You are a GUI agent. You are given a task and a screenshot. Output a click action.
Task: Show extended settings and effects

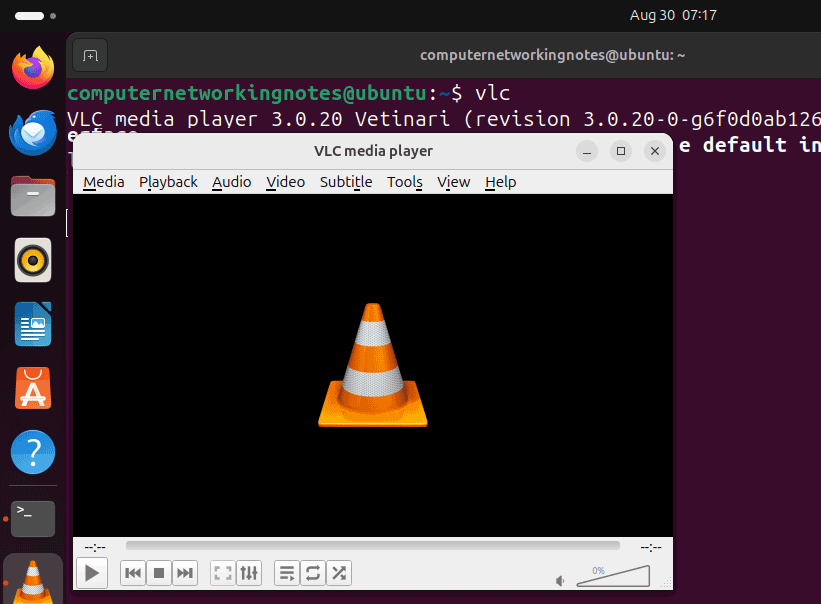(249, 573)
